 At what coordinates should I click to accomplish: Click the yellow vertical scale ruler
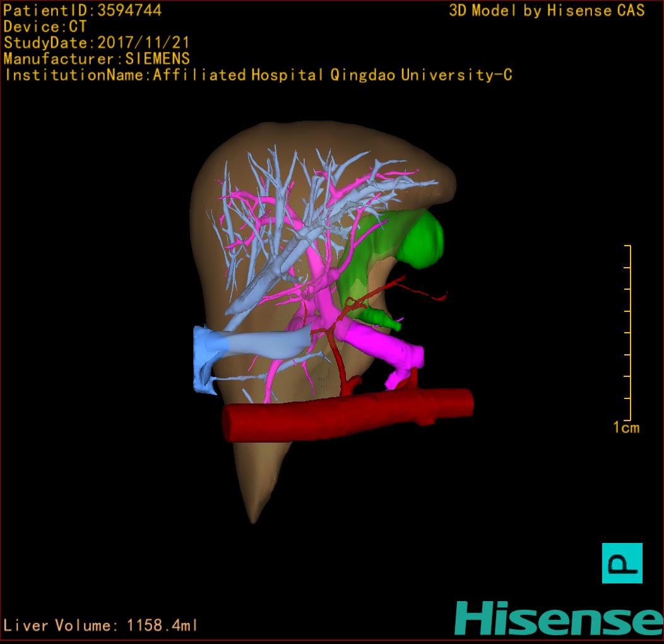click(628, 333)
